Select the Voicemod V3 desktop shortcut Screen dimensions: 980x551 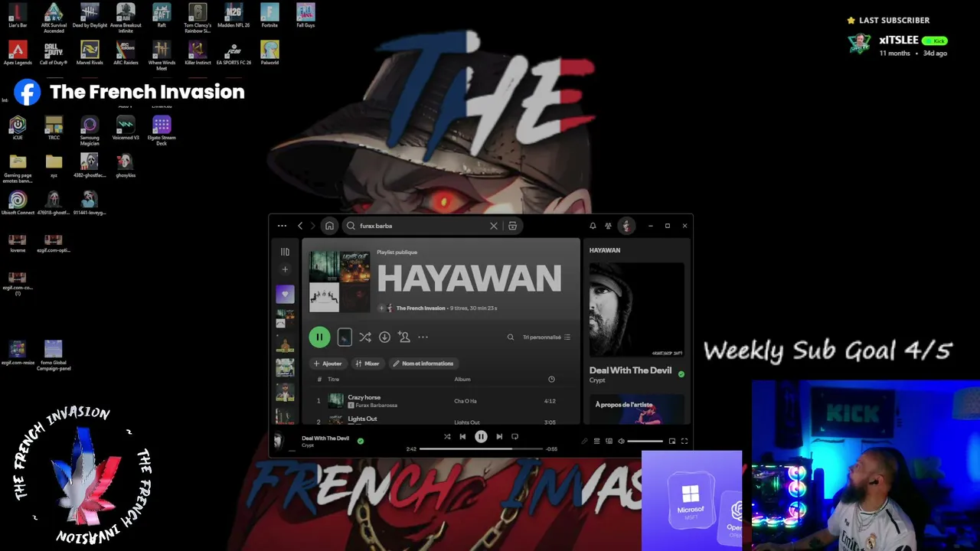pos(126,128)
